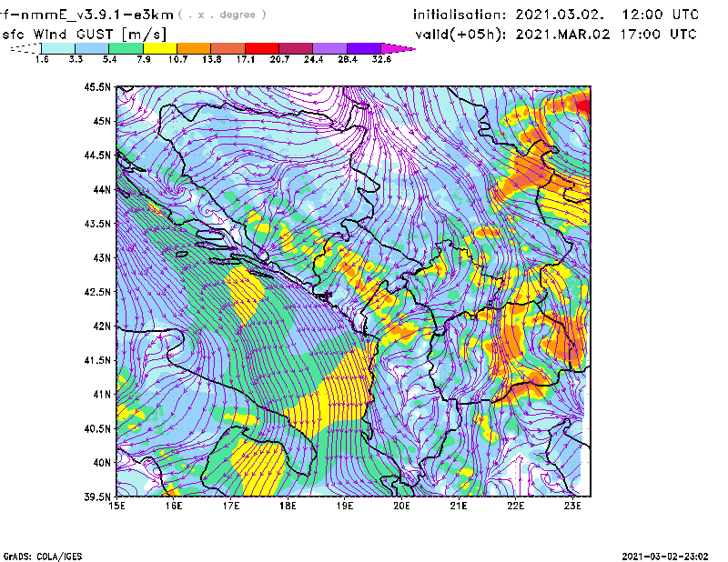Image resolution: width=728 pixels, height=562 pixels.
Task: Click the legend value 7.9
Action: tap(144, 59)
